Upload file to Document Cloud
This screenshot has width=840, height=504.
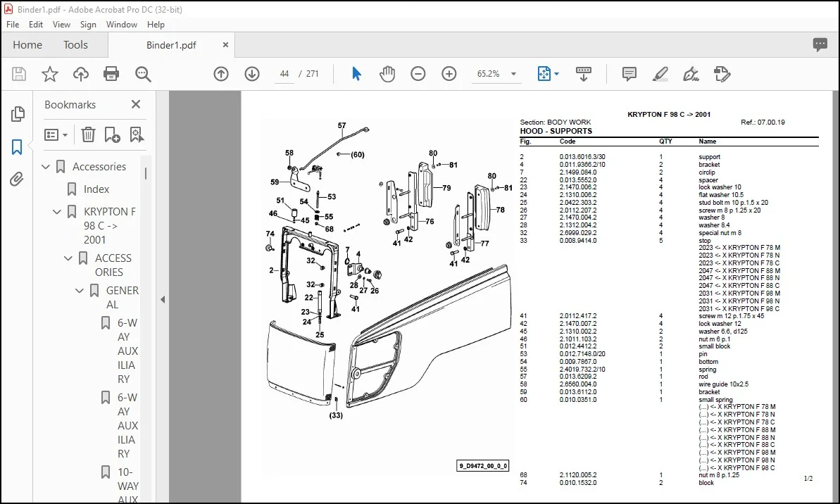81,74
